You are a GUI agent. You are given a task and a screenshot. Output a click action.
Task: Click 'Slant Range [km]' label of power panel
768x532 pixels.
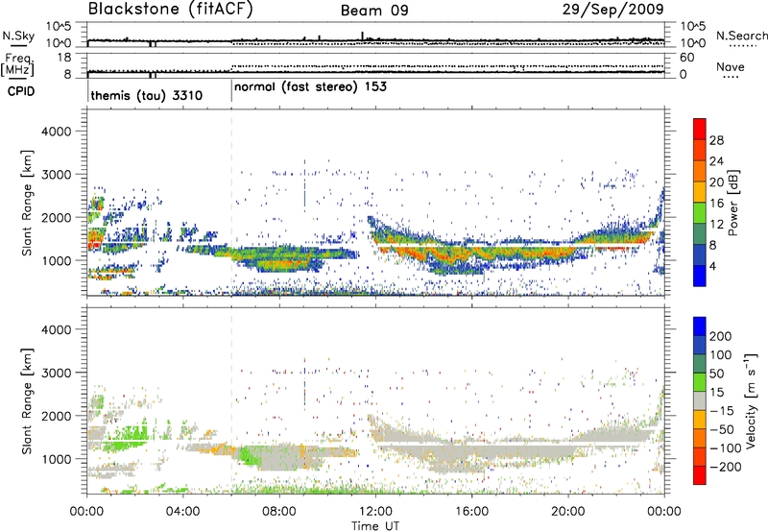pyautogui.click(x=27, y=203)
